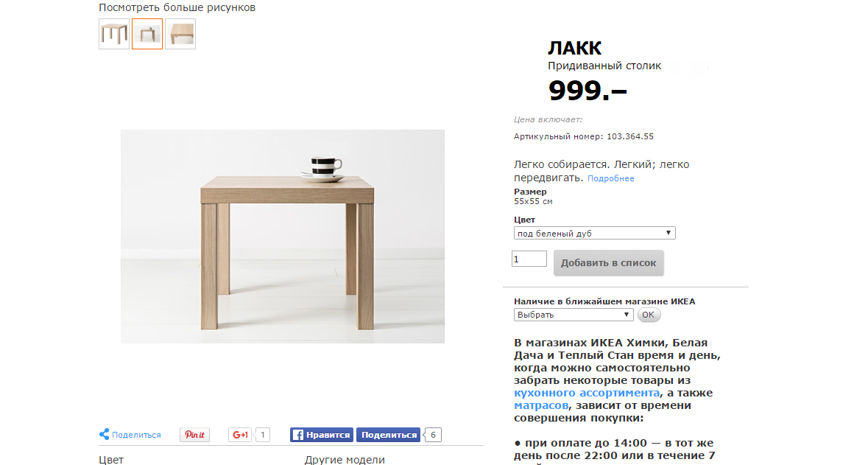Screen dimensions: 868x465
Task: Open the color dropdown под беленый дуб
Action: click(x=595, y=234)
